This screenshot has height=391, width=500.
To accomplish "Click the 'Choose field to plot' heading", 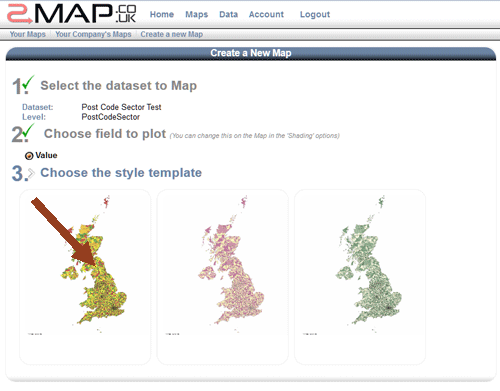I will 105,134.
